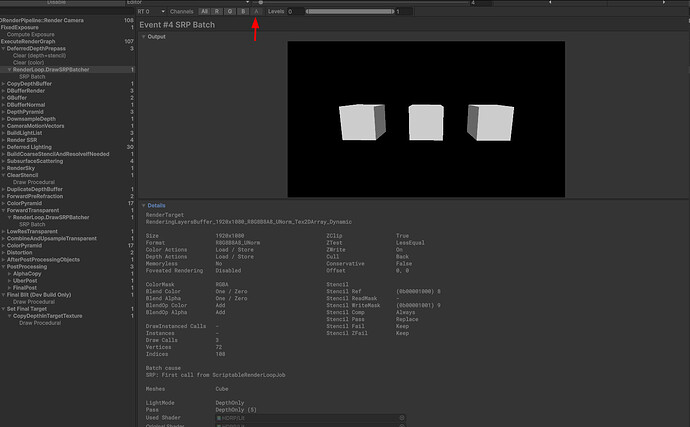Collapse the PostProcessing tree node
This screenshot has width=690, height=427.
click(x=3, y=267)
